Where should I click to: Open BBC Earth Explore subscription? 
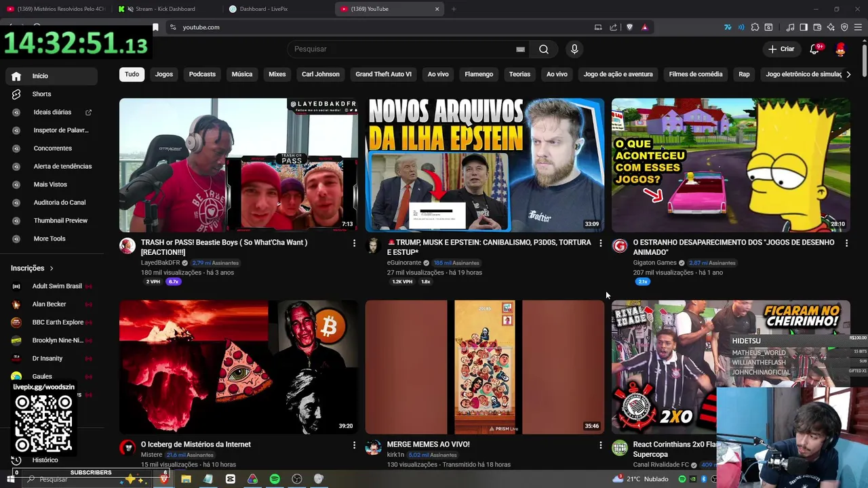pyautogui.click(x=52, y=322)
